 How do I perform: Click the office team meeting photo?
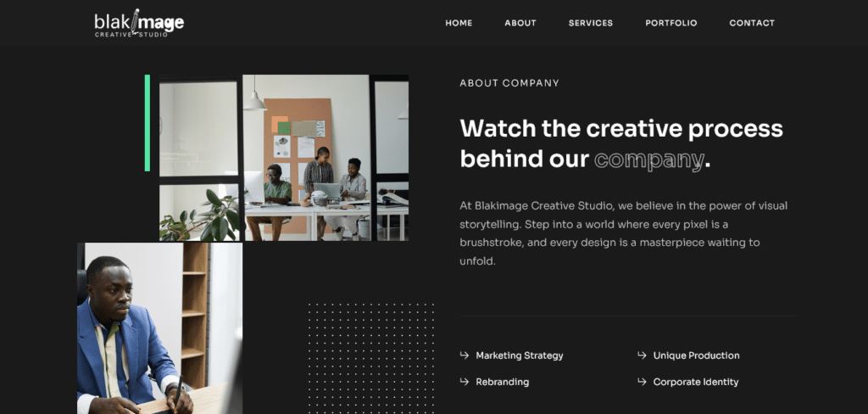[284, 158]
